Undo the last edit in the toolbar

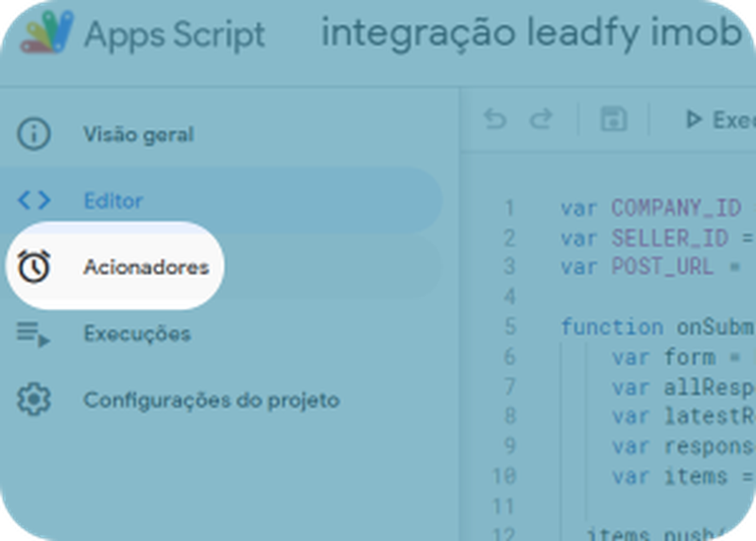click(x=495, y=119)
